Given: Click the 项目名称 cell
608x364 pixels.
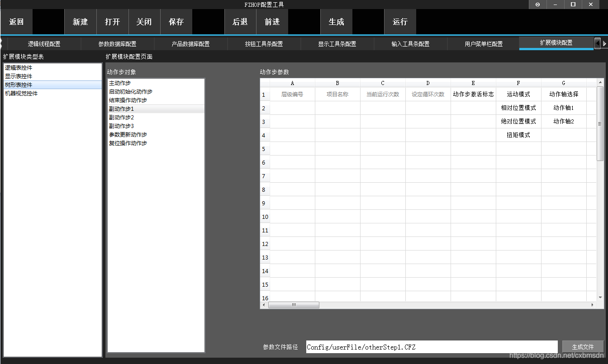Looking at the screenshot, I should (x=337, y=95).
